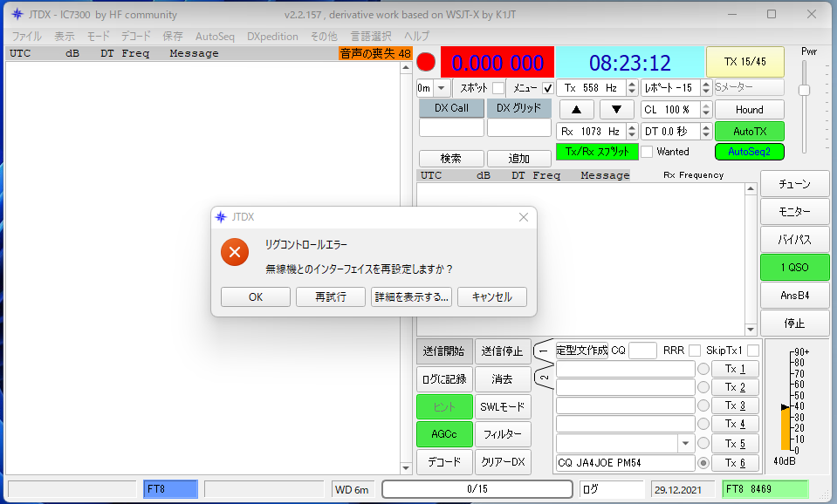Open the DXpedition menu

tap(272, 37)
